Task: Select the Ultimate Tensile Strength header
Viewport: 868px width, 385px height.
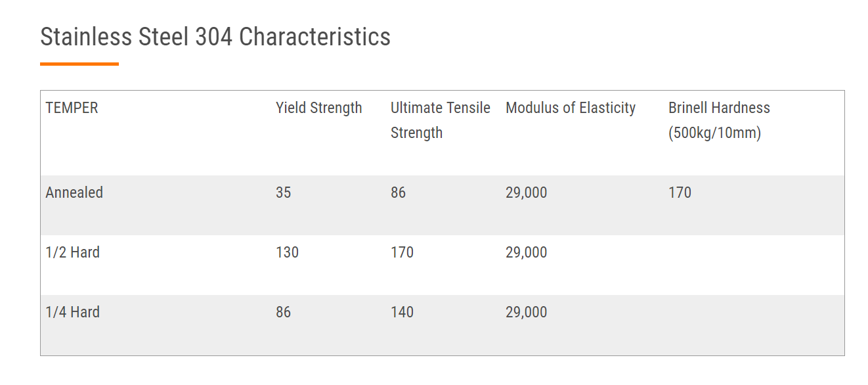Action: [x=440, y=120]
